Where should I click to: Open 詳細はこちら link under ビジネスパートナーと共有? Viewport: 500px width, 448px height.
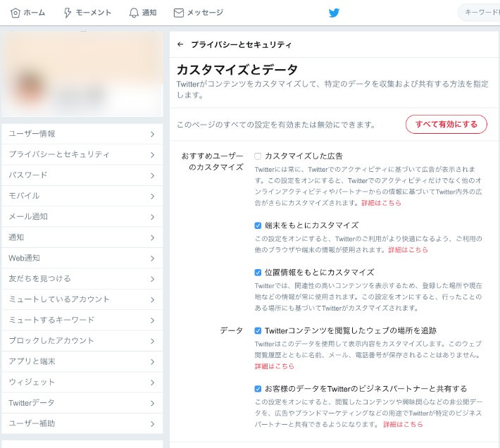403,424
